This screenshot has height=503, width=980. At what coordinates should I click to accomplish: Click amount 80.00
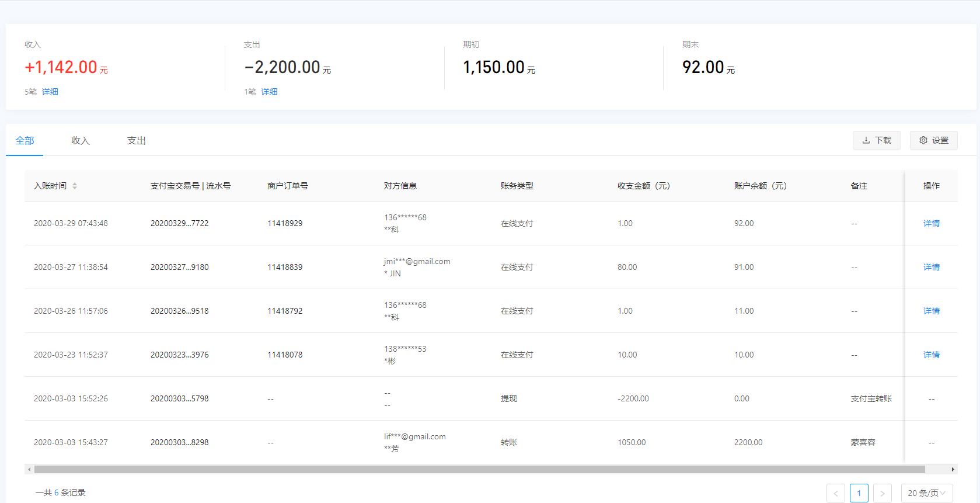coord(627,267)
